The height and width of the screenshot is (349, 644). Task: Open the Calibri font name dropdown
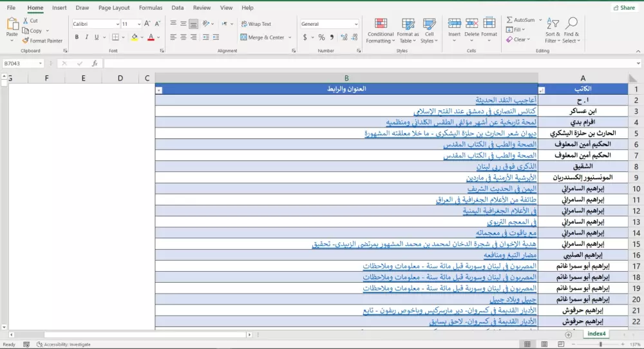click(117, 24)
